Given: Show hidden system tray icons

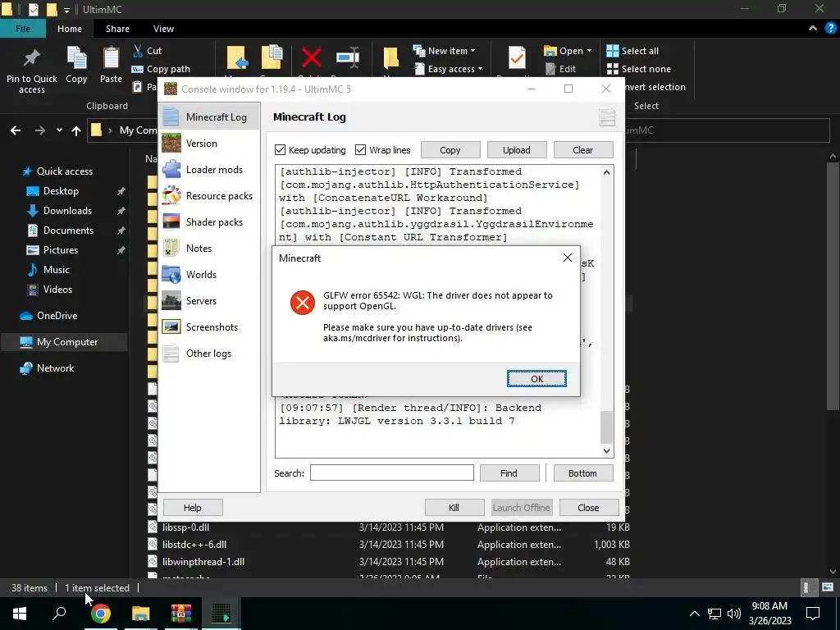Looking at the screenshot, I should [694, 614].
